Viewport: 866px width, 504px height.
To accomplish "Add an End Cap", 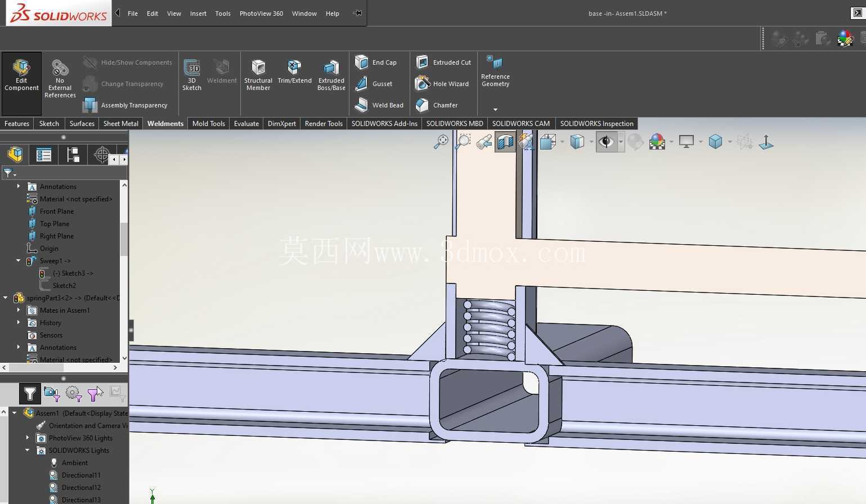I will tap(376, 62).
